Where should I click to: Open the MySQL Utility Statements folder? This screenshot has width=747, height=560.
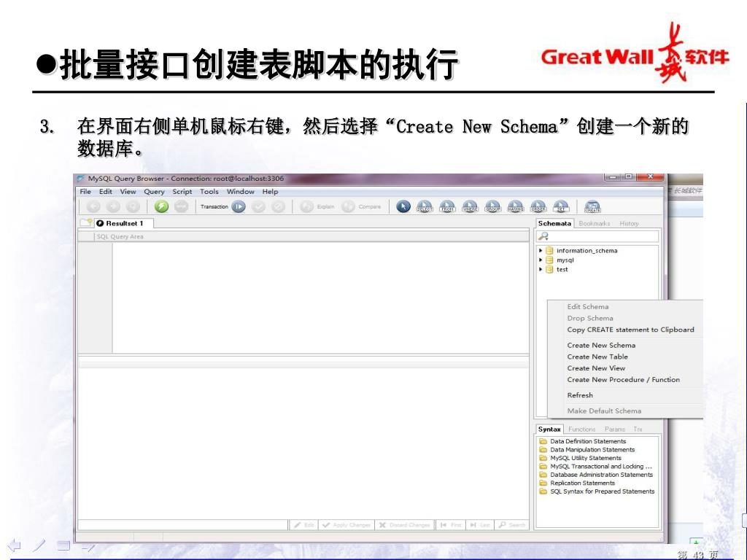586,458
